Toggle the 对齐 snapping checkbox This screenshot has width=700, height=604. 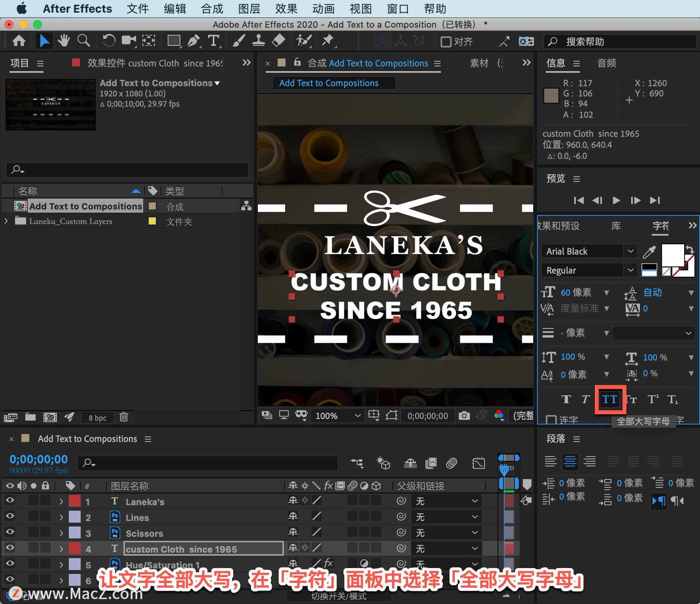click(446, 42)
